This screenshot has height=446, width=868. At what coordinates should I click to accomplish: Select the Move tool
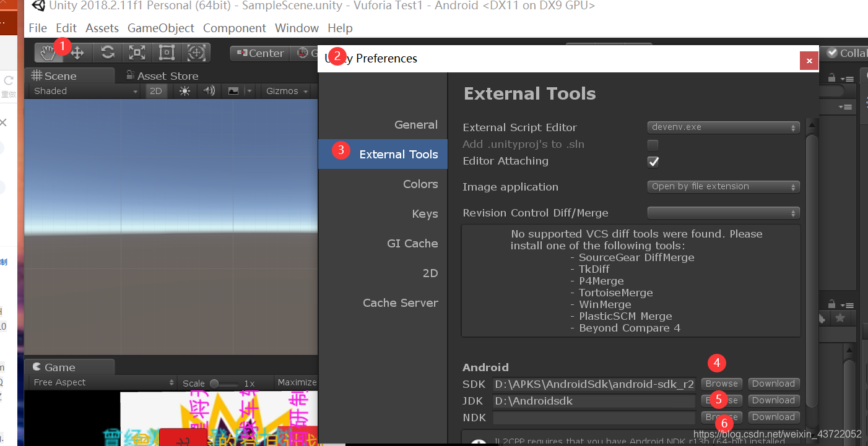point(78,53)
